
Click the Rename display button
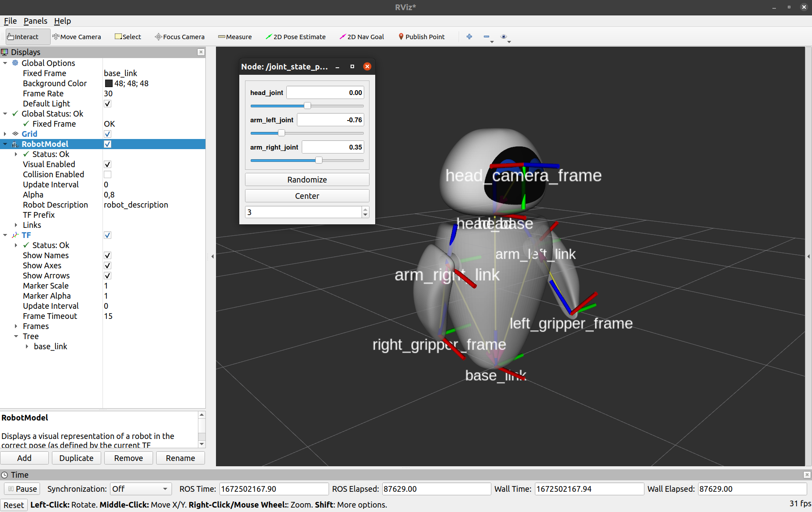(180, 458)
